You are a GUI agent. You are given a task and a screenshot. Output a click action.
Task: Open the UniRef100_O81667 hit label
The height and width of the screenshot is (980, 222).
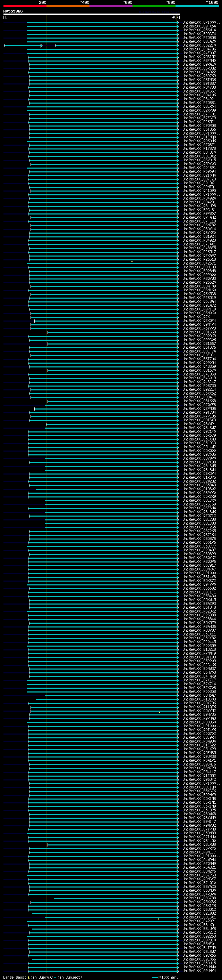(199, 343)
